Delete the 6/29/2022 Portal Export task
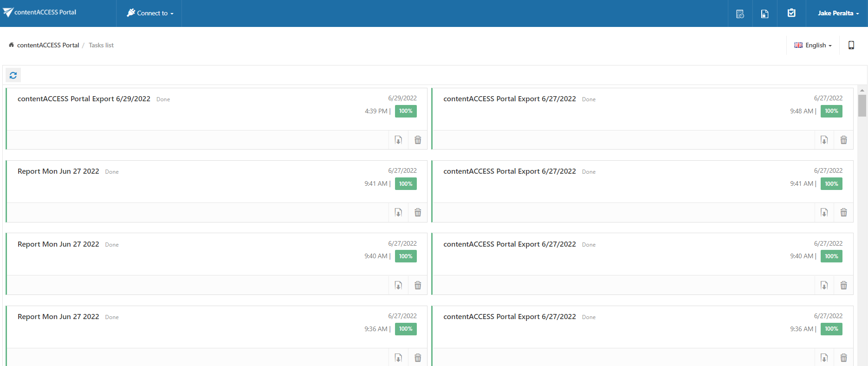This screenshot has height=366, width=868. (x=418, y=140)
